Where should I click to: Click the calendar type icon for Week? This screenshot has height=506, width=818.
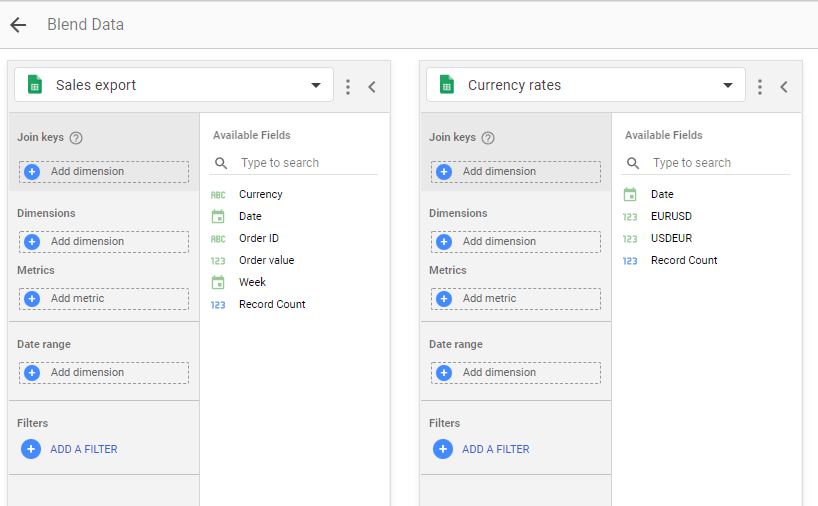(218, 282)
